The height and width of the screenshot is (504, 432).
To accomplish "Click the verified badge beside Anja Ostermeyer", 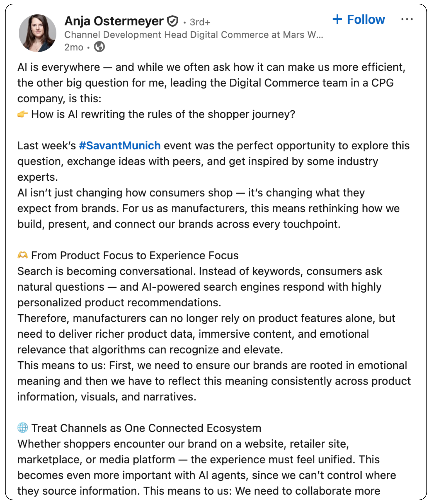I will click(x=173, y=21).
